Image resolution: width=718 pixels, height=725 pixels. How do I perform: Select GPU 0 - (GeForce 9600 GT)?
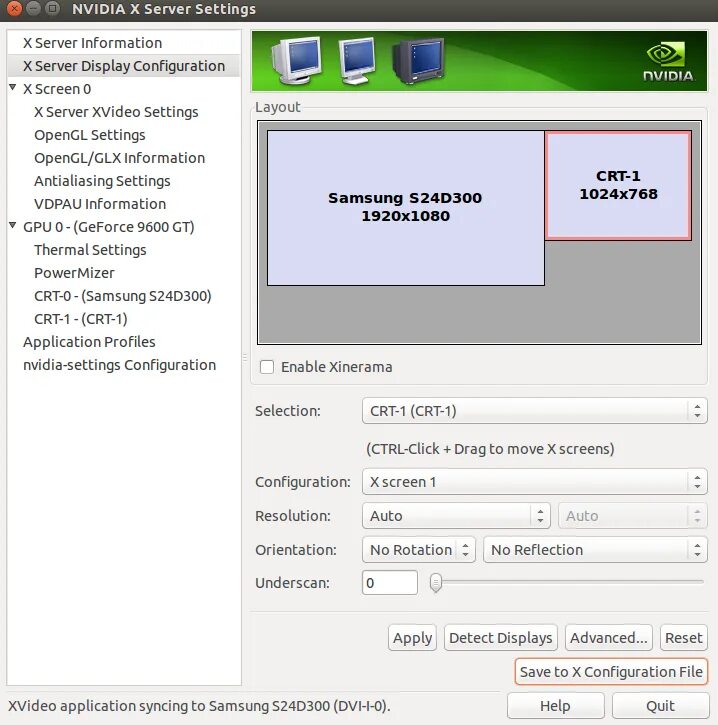click(x=109, y=227)
